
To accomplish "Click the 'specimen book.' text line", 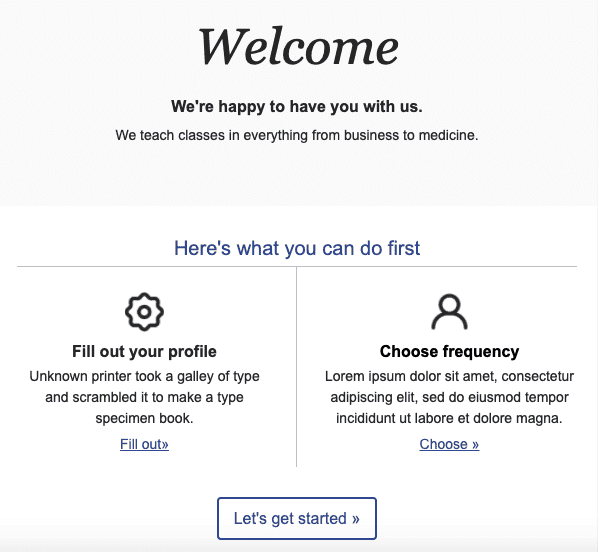I will point(144,418).
